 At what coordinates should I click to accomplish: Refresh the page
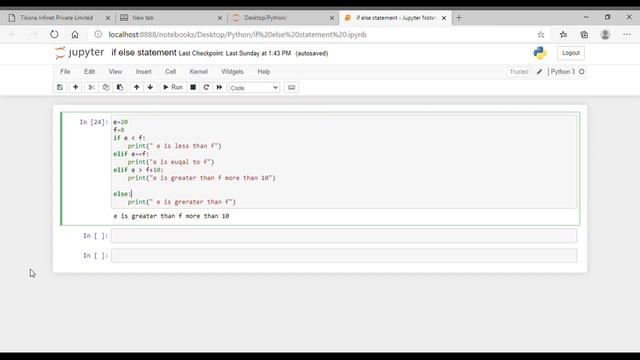54,35
